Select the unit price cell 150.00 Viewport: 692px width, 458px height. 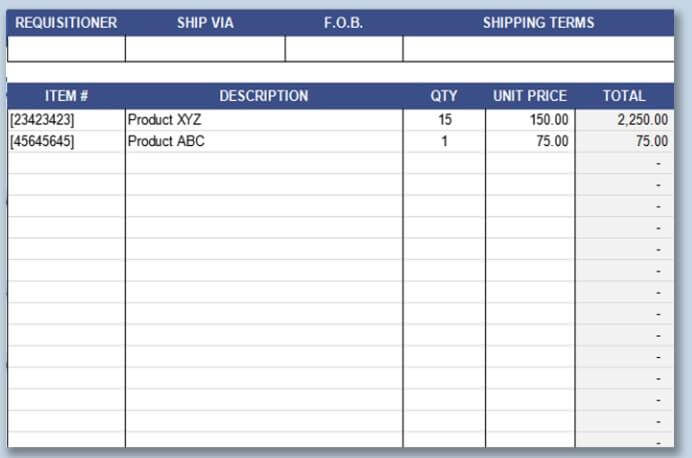[530, 120]
